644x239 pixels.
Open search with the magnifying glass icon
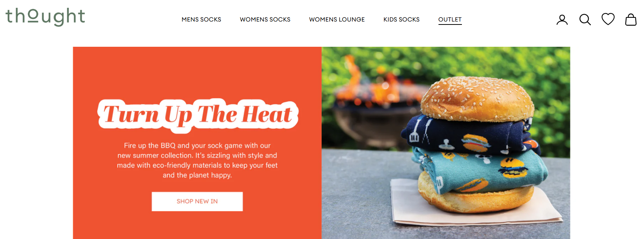[x=585, y=20]
